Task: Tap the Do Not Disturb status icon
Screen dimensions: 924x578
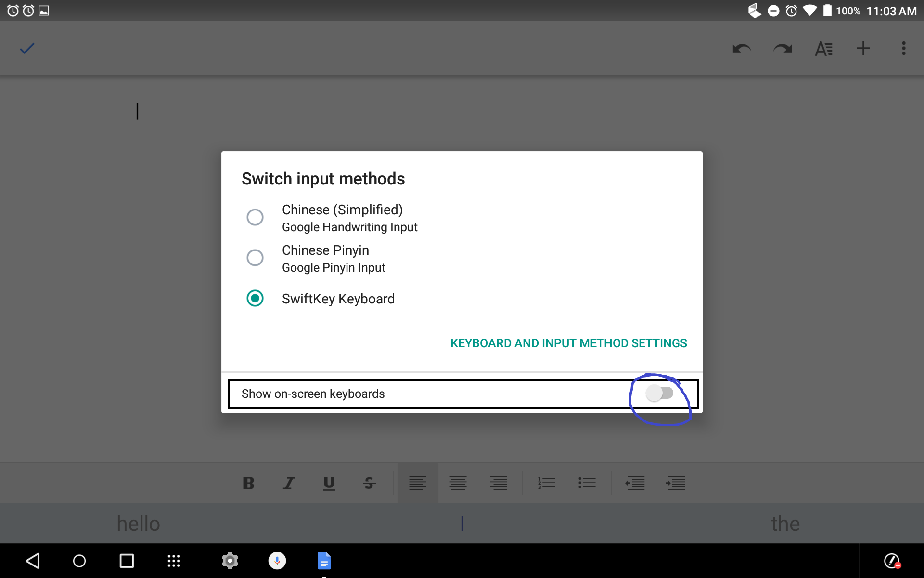Action: 773,11
